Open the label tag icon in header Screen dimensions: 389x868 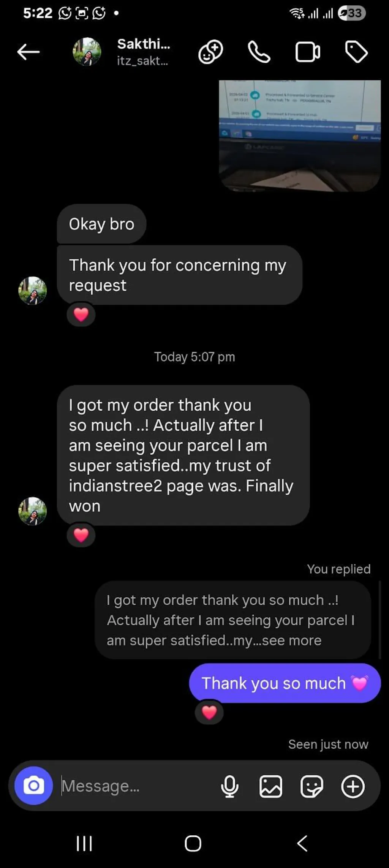tap(356, 52)
